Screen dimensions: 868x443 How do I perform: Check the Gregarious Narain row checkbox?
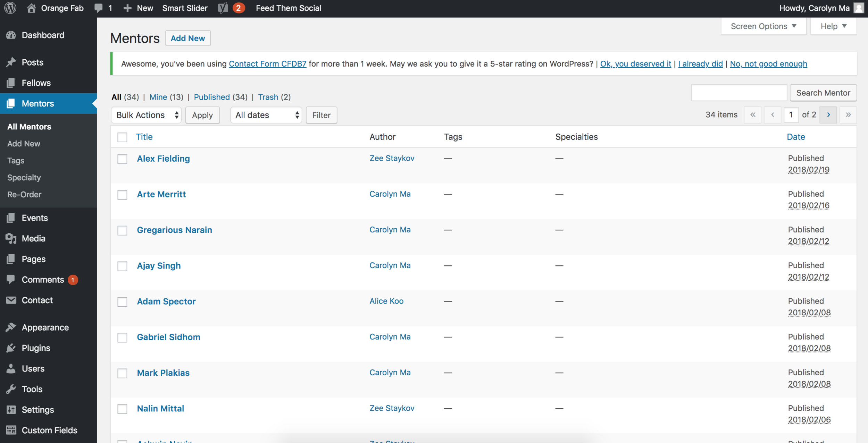coord(122,231)
